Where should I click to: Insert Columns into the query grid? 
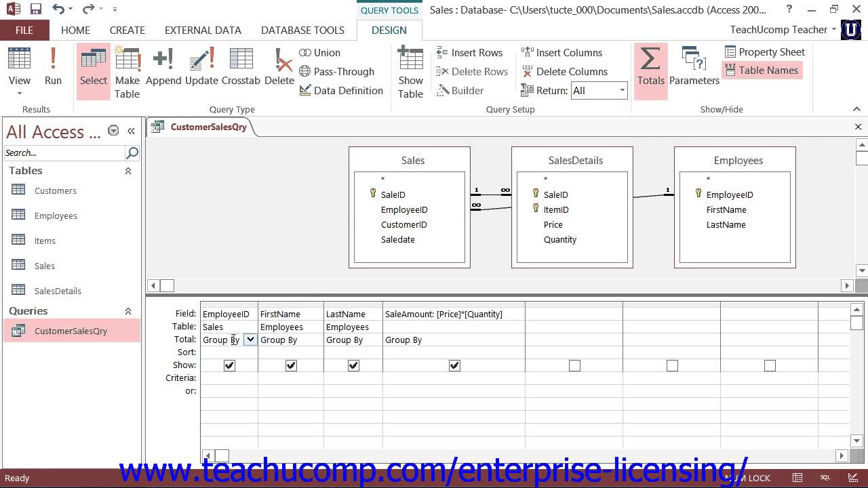pos(561,52)
